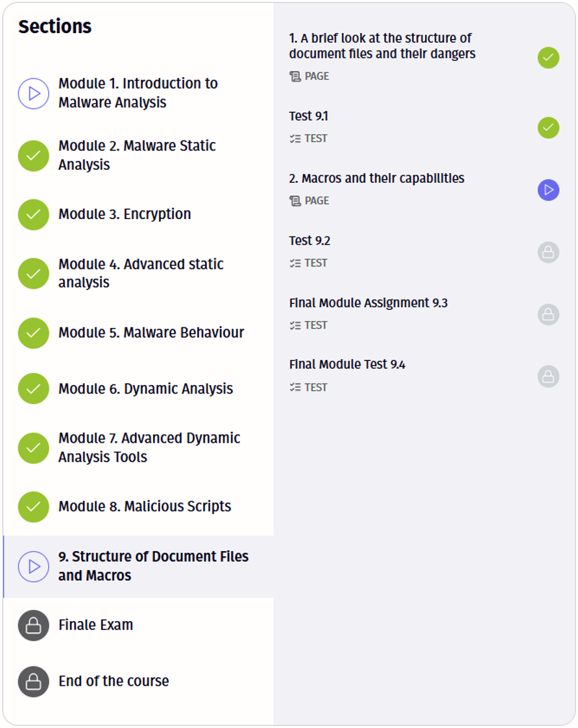Select Module 6. Dynamic Analysis section
Screen dimensions: 578x728
[145, 389]
